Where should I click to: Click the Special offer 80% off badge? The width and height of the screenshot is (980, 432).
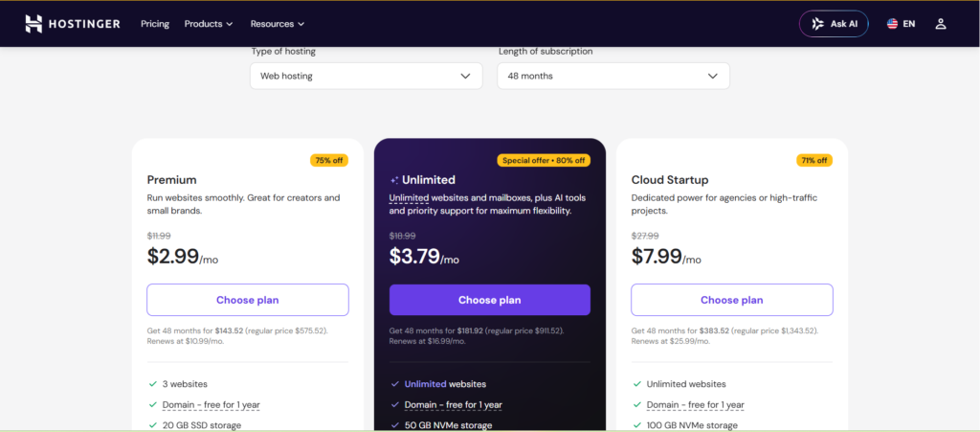(x=544, y=160)
